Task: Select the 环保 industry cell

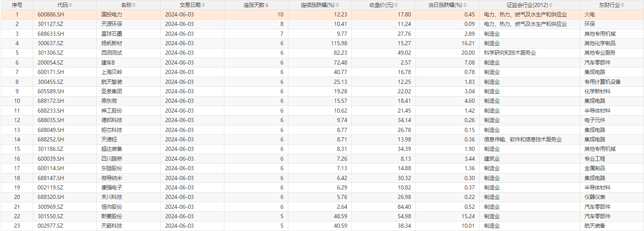Action: pos(612,24)
